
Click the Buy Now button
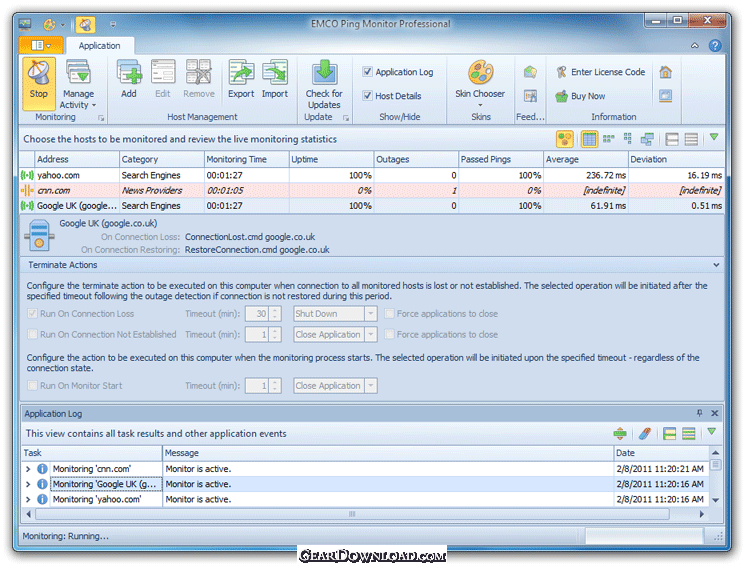581,96
